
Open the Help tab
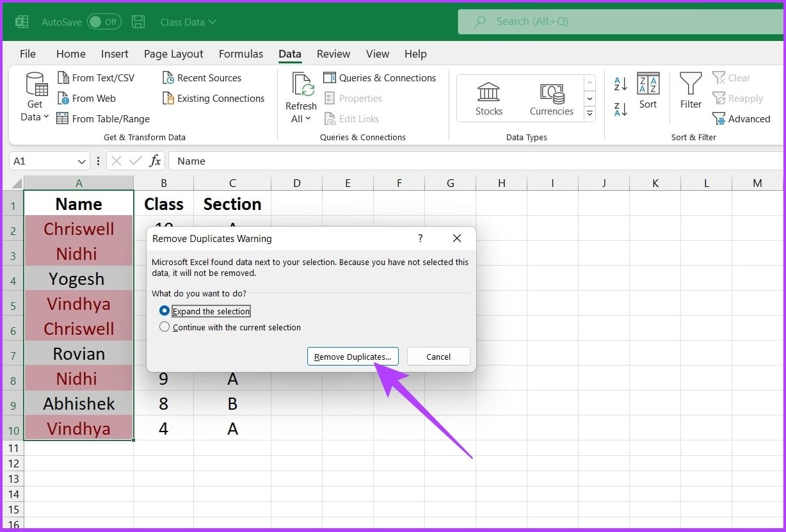point(415,54)
